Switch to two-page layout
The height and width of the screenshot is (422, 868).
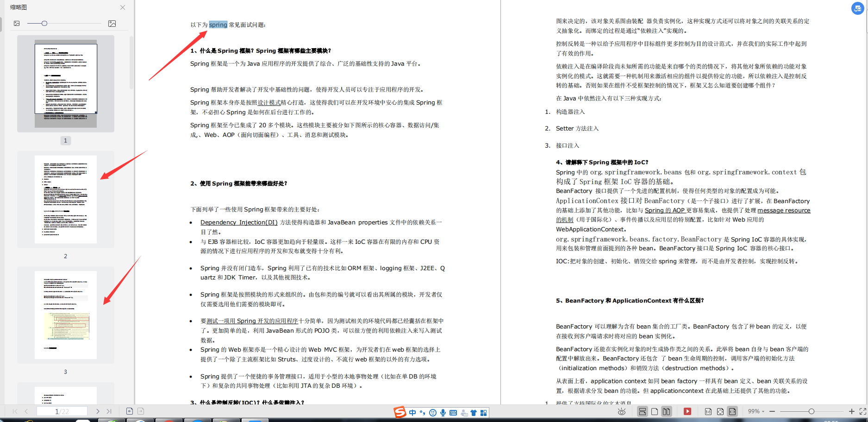point(667,411)
